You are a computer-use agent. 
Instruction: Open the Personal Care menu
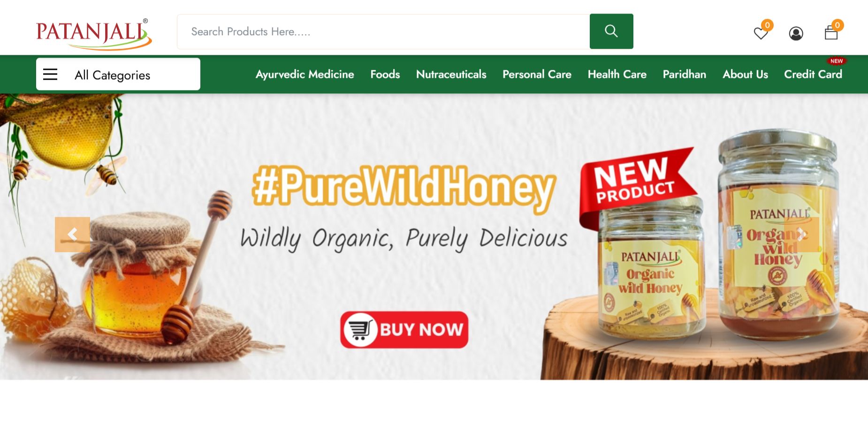[537, 74]
